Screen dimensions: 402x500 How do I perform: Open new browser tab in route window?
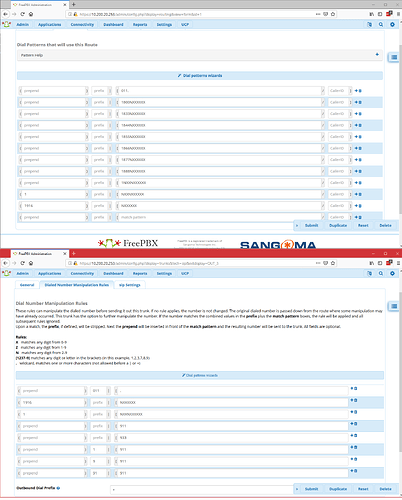[x=74, y=4]
